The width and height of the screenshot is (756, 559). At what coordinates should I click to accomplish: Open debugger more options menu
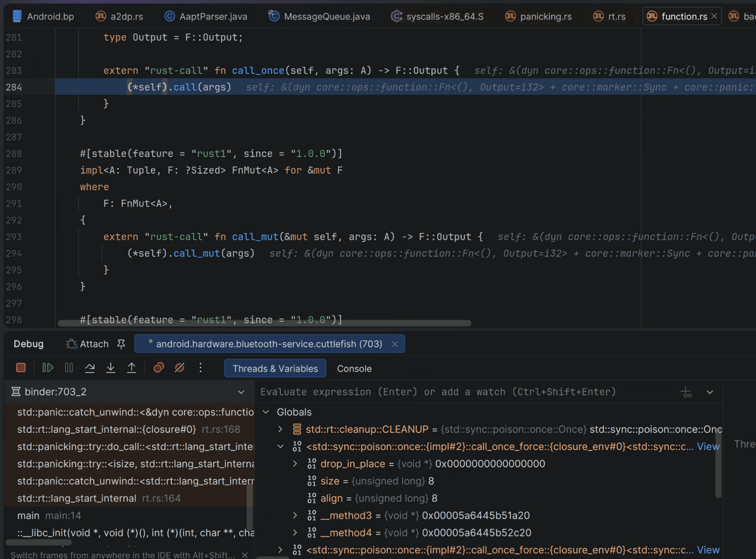pos(200,367)
